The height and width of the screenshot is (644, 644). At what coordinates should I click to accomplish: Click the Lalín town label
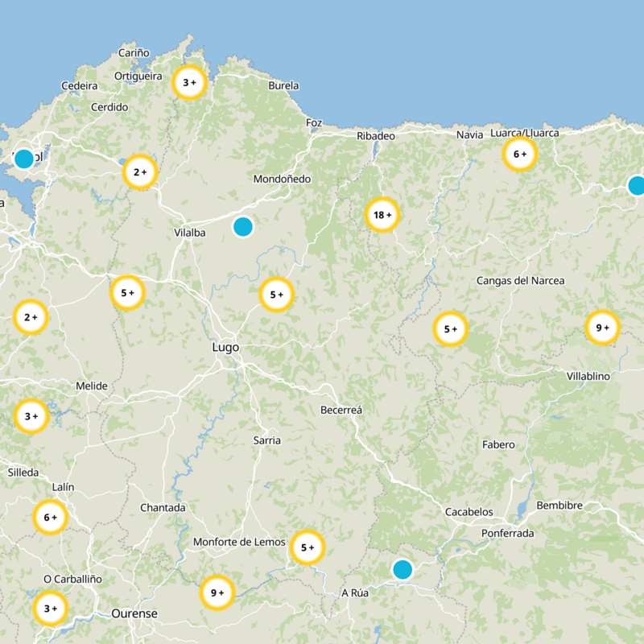coord(63,487)
